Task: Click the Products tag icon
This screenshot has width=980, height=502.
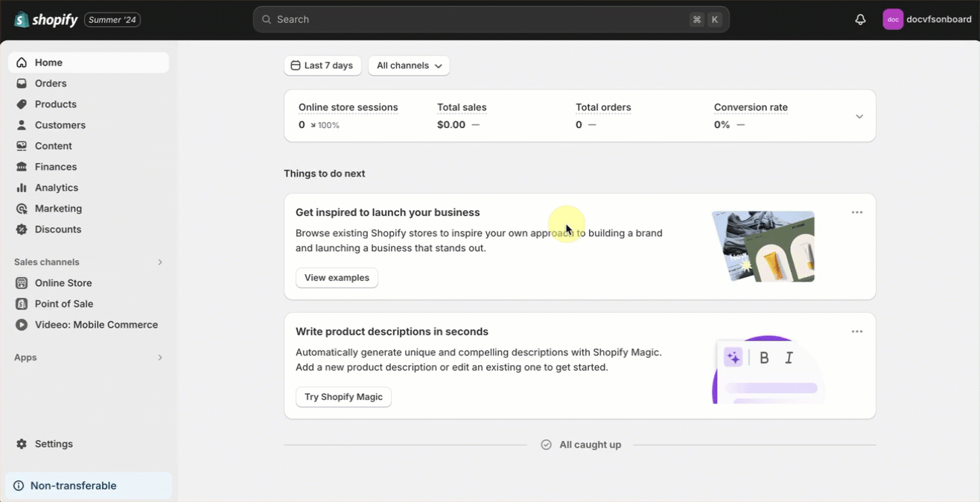Action: 22,104
